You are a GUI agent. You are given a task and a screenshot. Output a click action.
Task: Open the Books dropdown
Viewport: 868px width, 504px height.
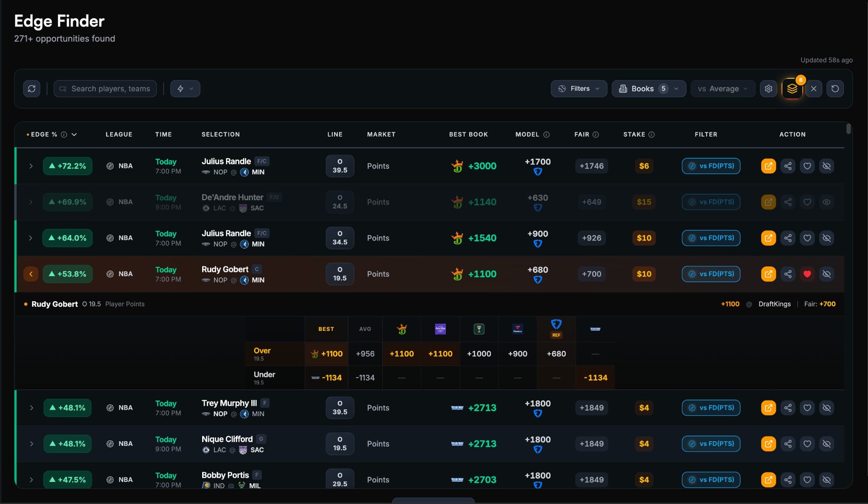[648, 88]
